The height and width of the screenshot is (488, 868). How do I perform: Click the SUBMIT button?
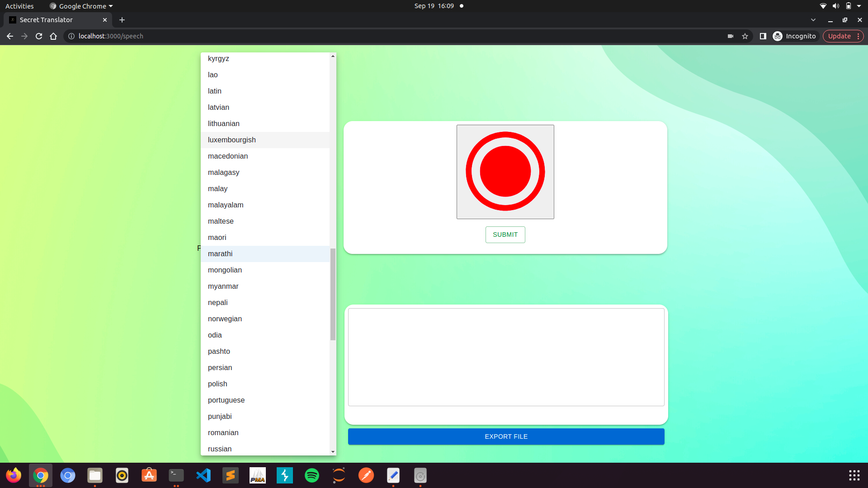505,235
